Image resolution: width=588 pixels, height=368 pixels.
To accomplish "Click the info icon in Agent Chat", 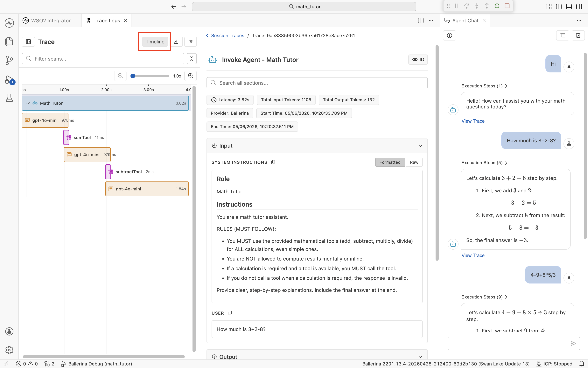I will [x=450, y=35].
